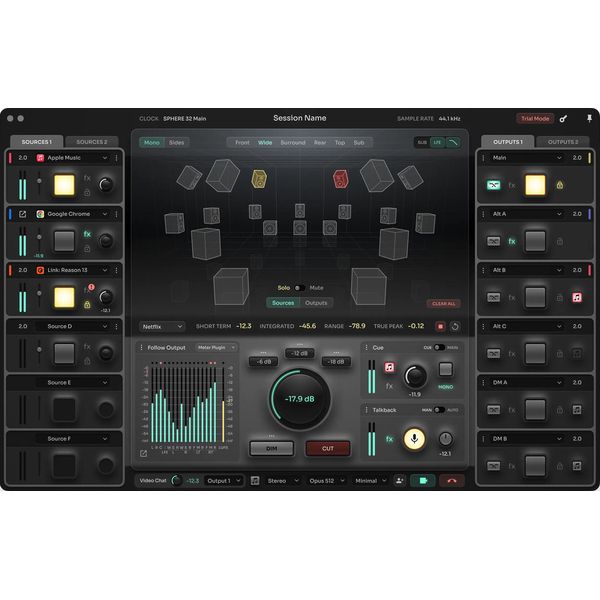The height and width of the screenshot is (600, 600).
Task: Switch to the Outputs 2 tab
Action: pos(563,142)
